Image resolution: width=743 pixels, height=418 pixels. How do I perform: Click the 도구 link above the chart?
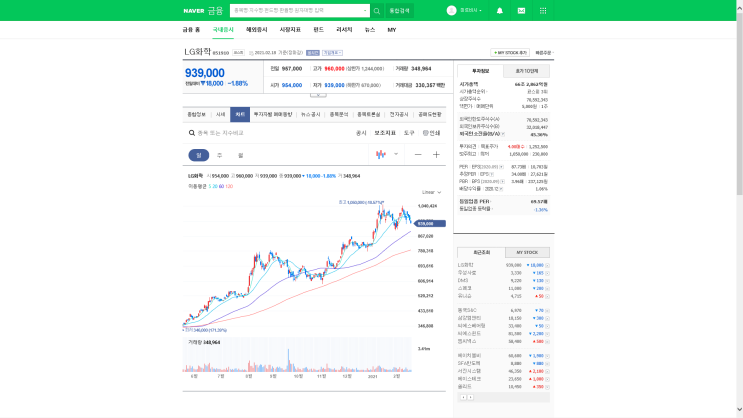click(409, 133)
